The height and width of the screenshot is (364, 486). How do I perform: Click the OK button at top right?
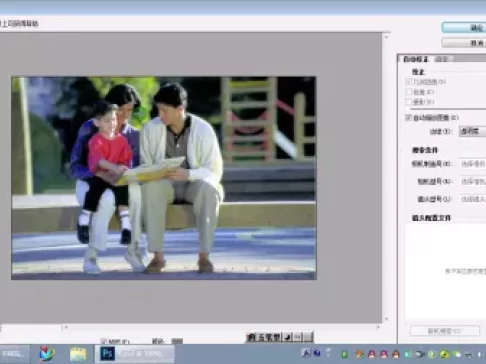point(464,28)
